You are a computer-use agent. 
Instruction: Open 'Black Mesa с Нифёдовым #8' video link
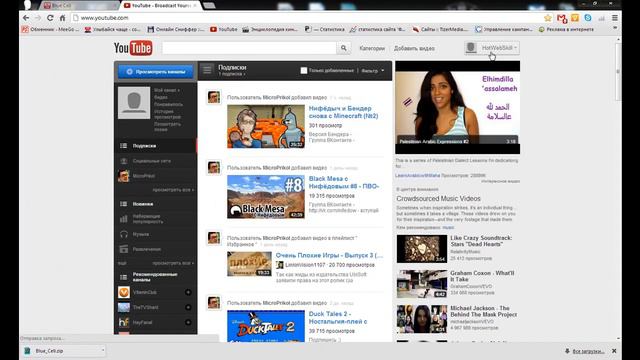click(344, 182)
